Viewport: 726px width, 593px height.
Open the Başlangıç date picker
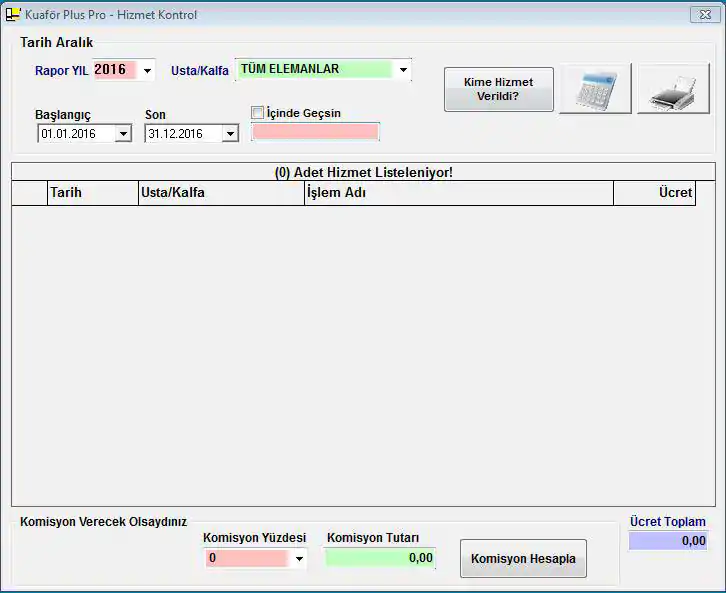point(123,134)
